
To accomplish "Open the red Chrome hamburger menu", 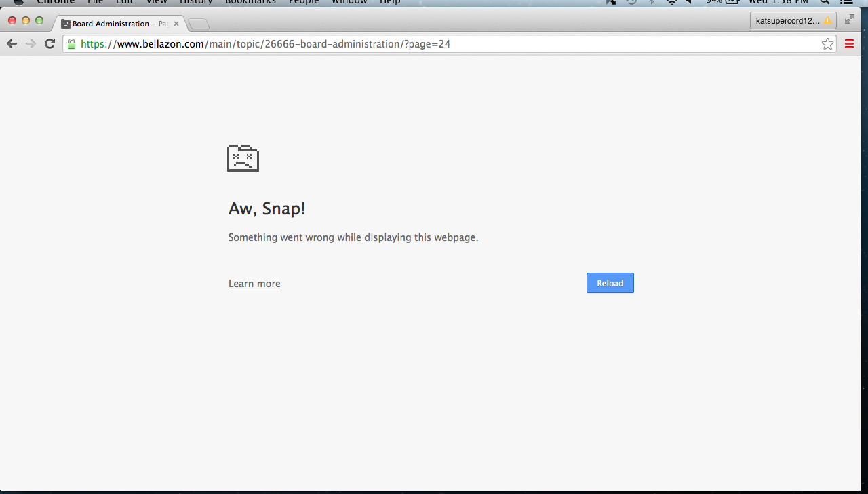I will click(x=849, y=44).
